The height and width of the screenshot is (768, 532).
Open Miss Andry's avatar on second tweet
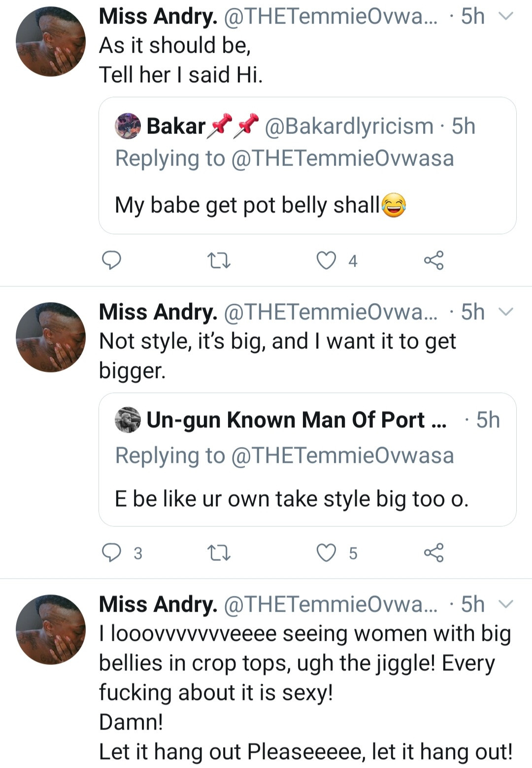pyautogui.click(x=51, y=337)
